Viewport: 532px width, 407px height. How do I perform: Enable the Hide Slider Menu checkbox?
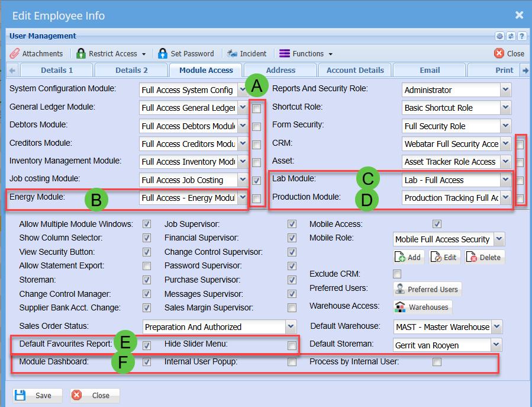coord(292,345)
